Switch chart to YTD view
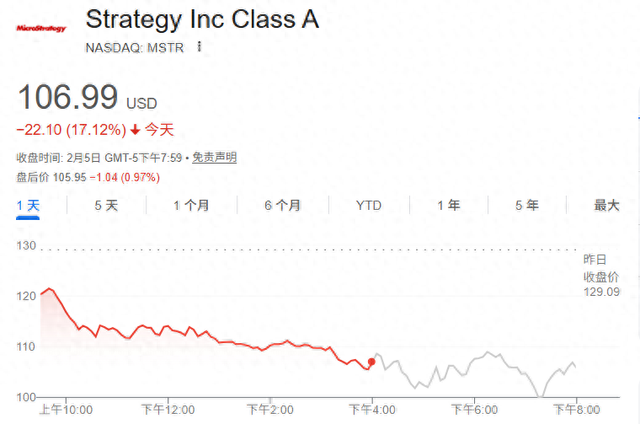The height and width of the screenshot is (424, 640). tap(369, 206)
